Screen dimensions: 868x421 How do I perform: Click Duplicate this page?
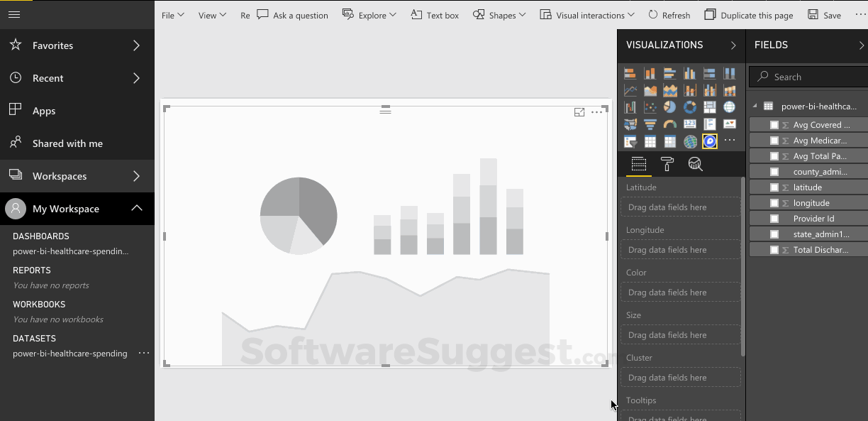point(748,15)
